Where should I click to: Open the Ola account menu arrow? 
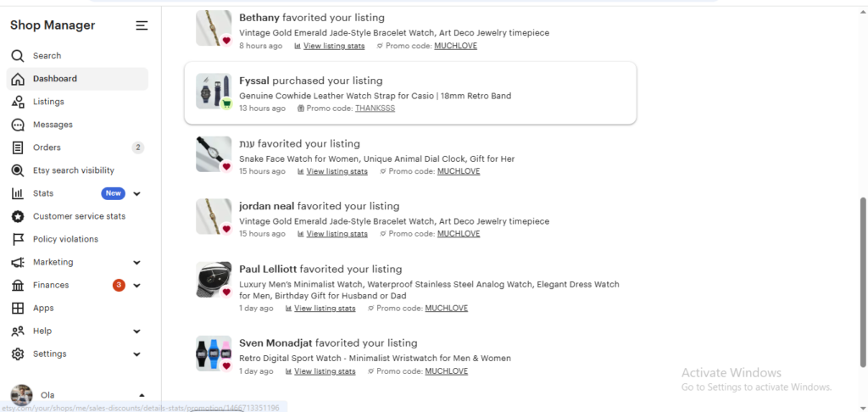coord(142,395)
